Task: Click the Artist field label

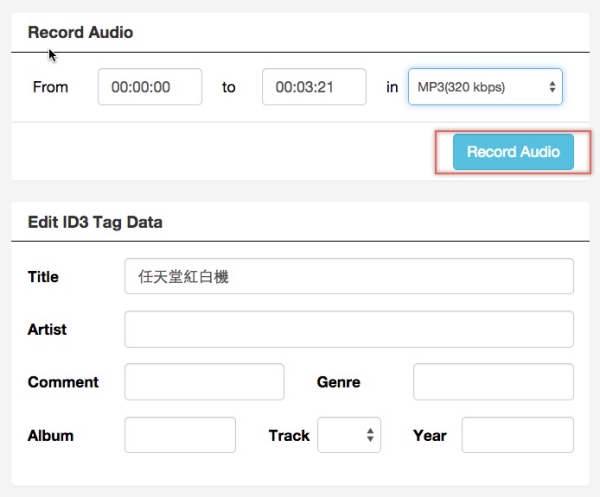Action: (47, 329)
